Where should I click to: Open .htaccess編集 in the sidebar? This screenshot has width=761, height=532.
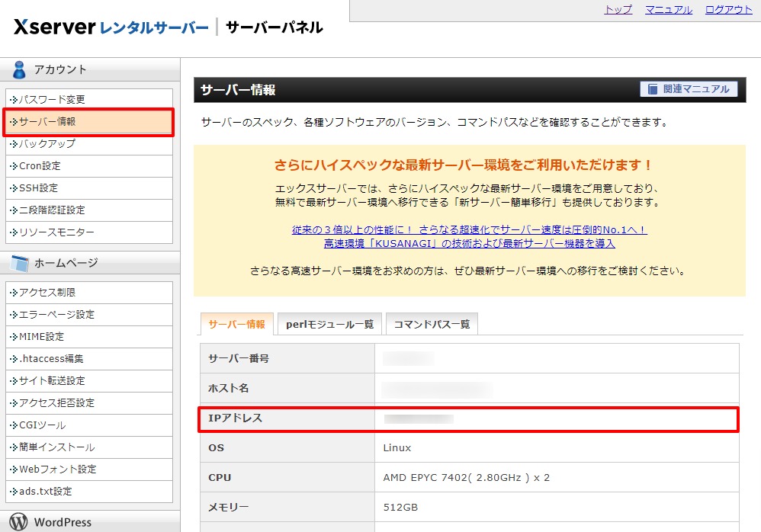pyautogui.click(x=50, y=359)
